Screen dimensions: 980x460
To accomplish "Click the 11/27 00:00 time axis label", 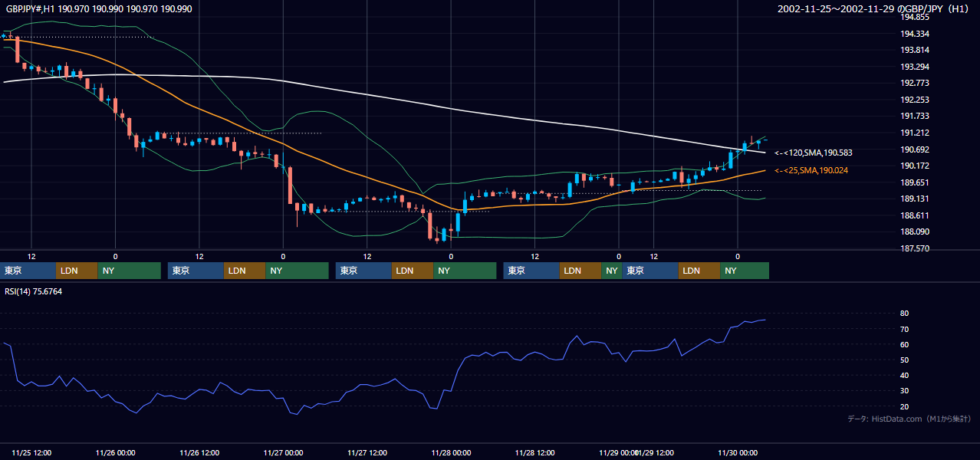I will coord(283,452).
